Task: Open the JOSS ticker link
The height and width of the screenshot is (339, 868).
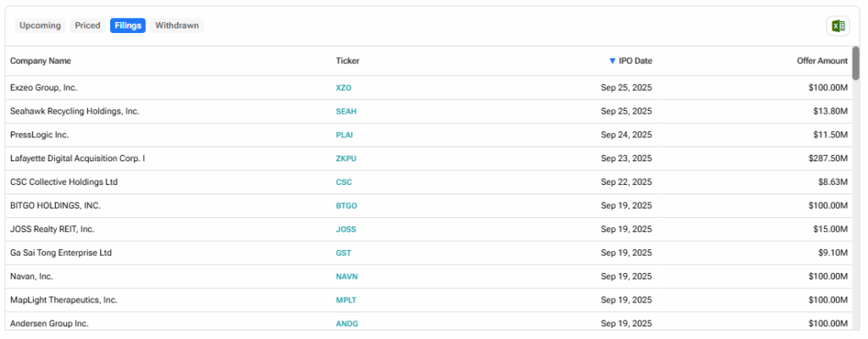Action: [x=346, y=230]
